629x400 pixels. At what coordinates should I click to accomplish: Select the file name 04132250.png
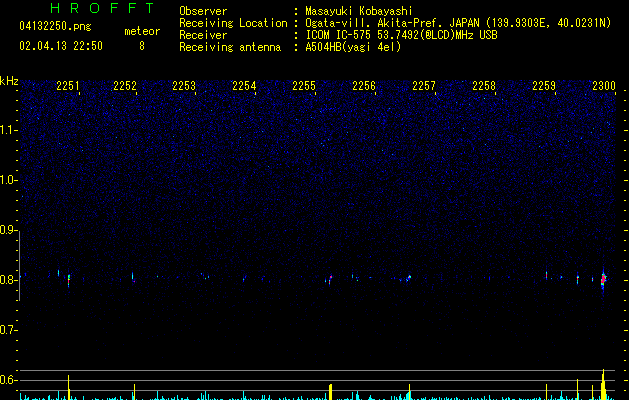[55, 27]
